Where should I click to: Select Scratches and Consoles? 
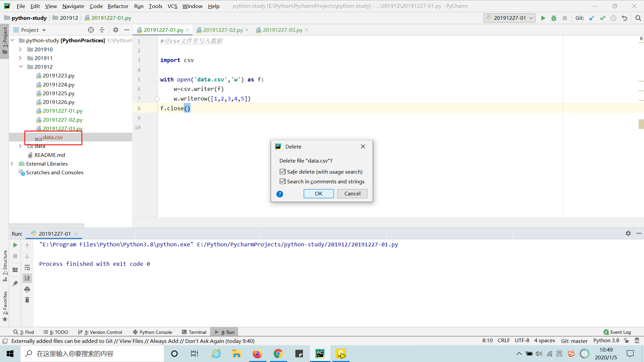coord(55,172)
